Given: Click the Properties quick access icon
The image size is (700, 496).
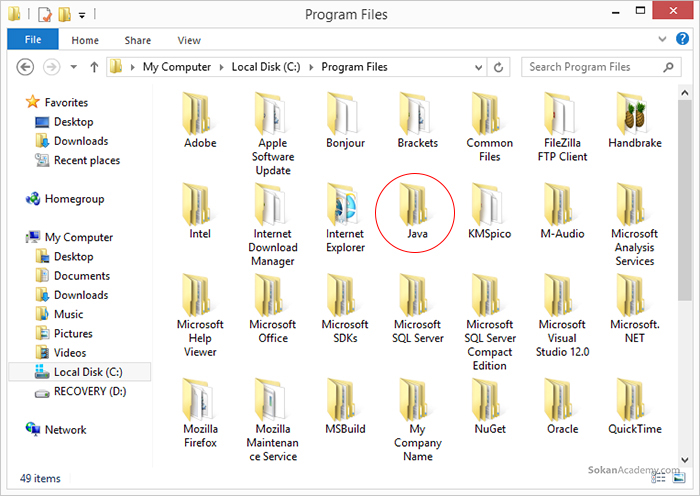Looking at the screenshot, I should (45, 14).
